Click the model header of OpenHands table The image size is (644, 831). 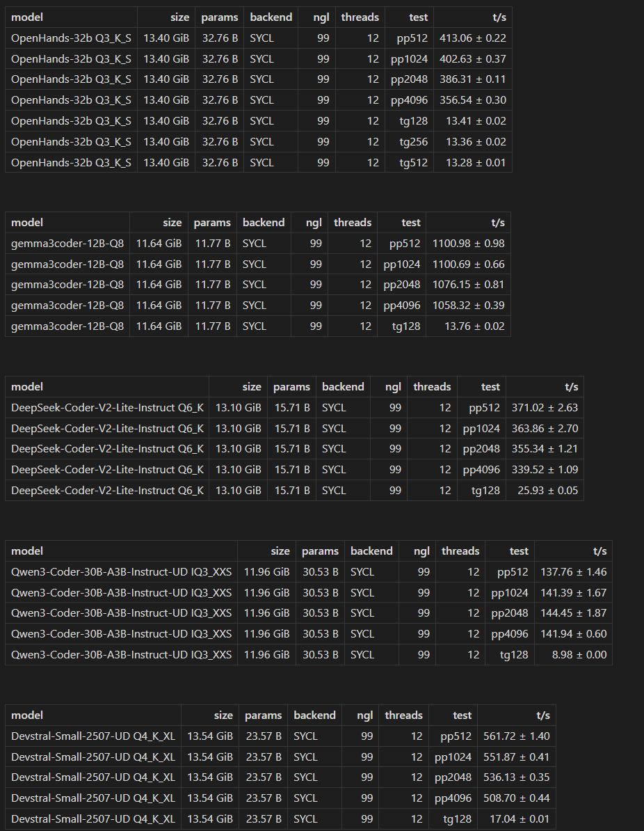[27, 17]
